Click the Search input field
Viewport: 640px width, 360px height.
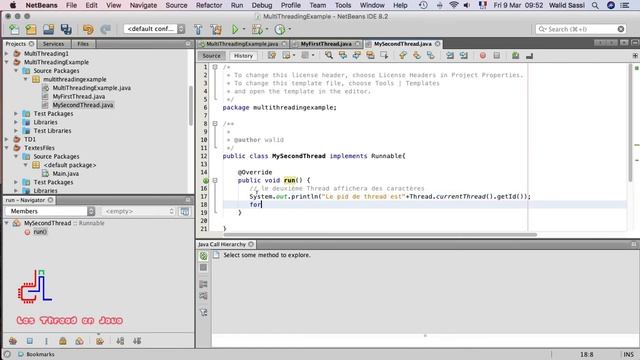click(x=580, y=29)
